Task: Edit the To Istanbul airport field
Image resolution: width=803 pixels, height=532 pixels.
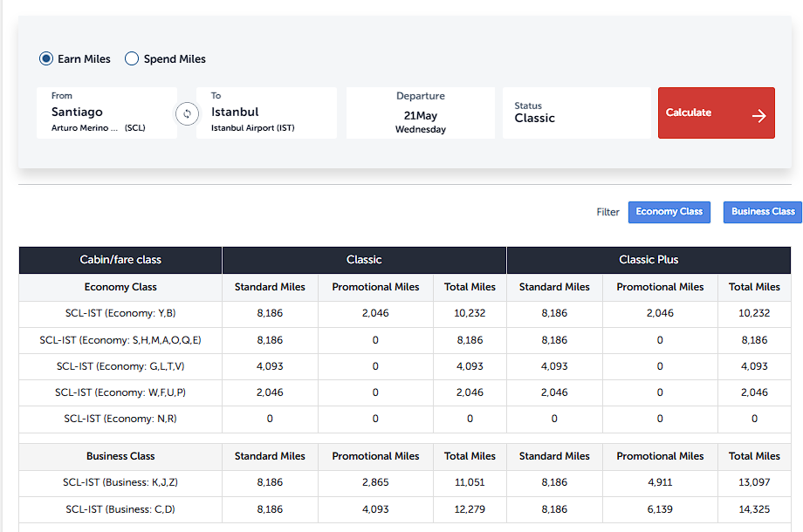Action: [266, 113]
